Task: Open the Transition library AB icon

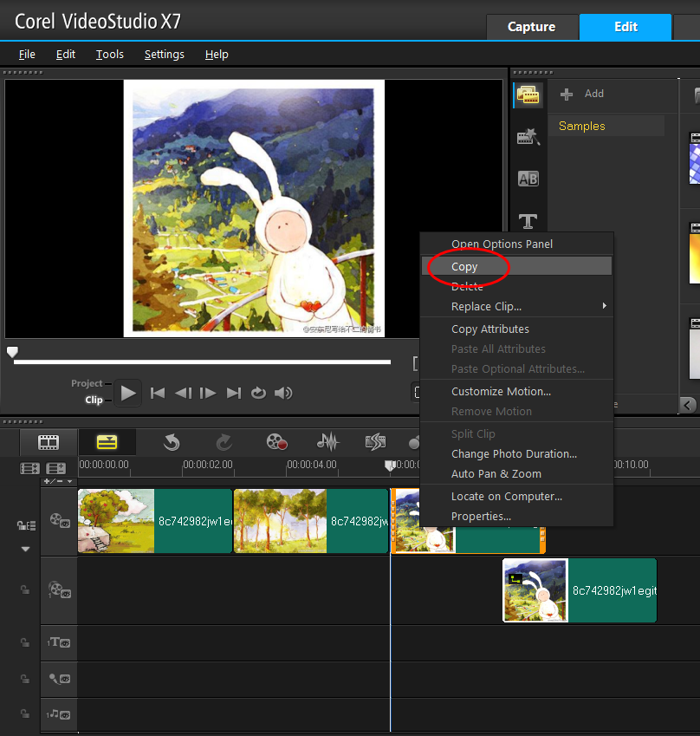Action: click(x=528, y=179)
